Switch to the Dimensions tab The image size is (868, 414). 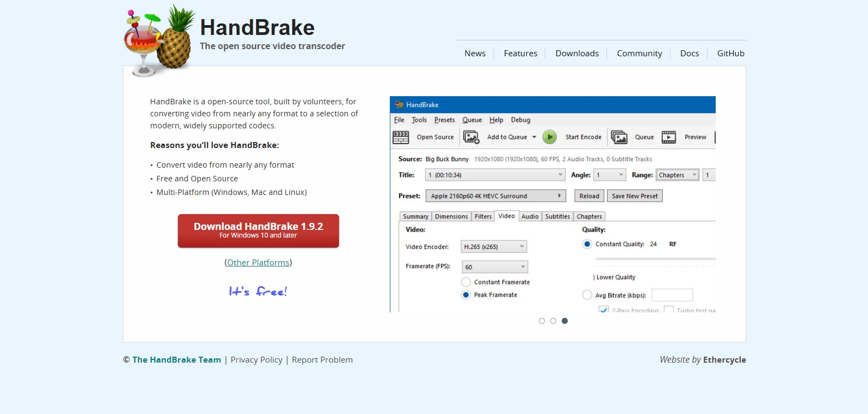(x=451, y=217)
